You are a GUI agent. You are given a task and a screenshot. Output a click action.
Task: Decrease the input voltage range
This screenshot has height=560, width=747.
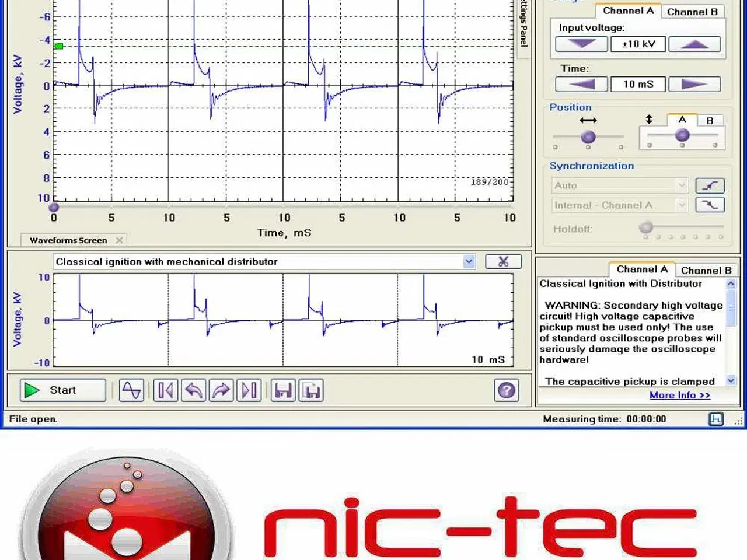click(x=581, y=44)
